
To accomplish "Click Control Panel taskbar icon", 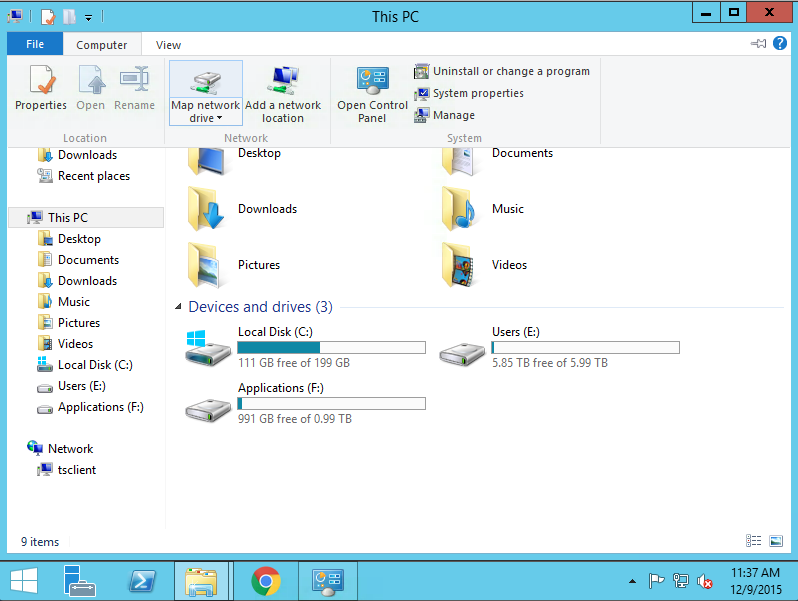I will click(327, 581).
